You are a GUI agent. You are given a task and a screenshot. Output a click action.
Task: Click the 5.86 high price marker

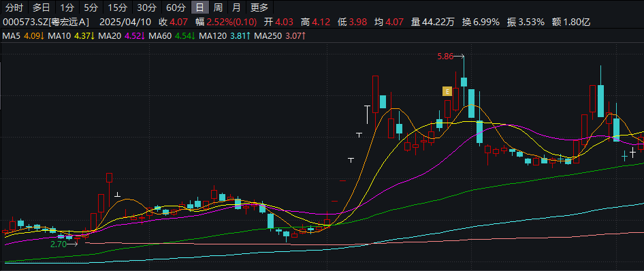pos(446,57)
